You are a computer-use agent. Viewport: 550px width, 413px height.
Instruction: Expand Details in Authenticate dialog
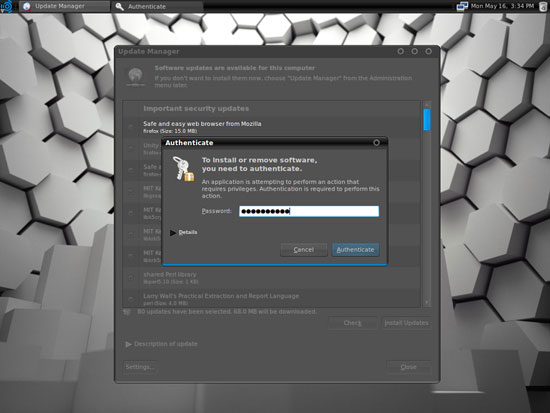pyautogui.click(x=183, y=232)
